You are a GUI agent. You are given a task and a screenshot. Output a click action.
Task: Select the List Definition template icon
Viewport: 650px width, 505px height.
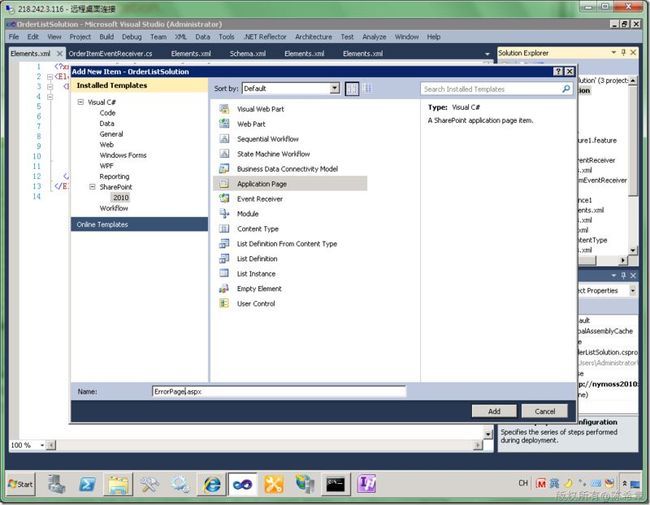click(x=224, y=258)
